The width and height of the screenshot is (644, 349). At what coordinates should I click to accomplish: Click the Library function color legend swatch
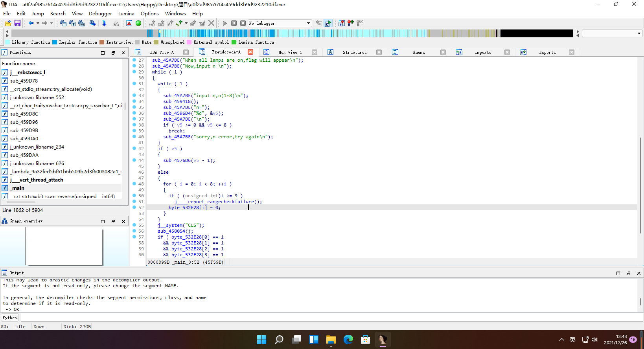click(8, 42)
